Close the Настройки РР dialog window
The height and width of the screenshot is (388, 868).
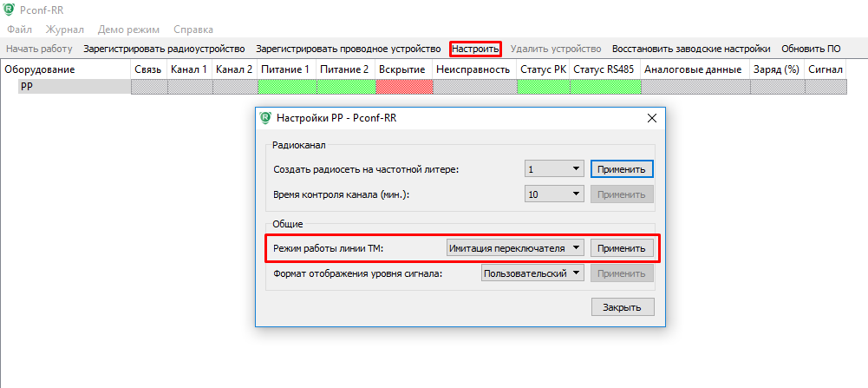(x=650, y=117)
